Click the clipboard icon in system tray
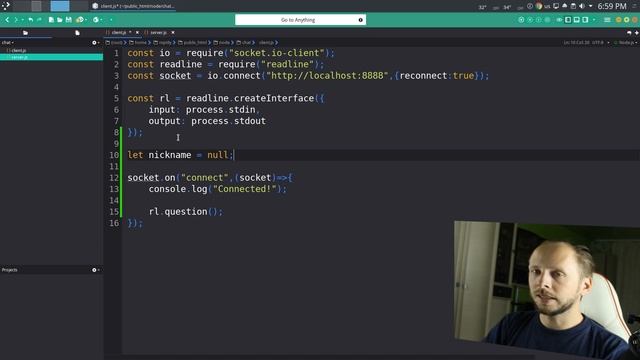Image resolution: width=640 pixels, height=360 pixels. coord(573,6)
